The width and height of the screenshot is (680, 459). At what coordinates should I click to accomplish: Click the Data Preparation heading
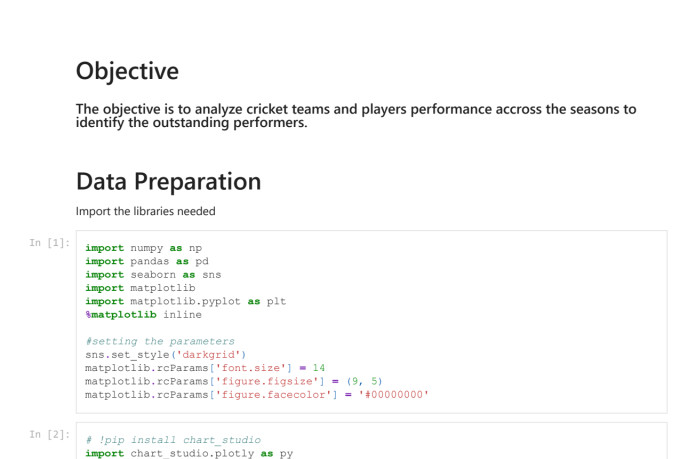[x=168, y=182]
